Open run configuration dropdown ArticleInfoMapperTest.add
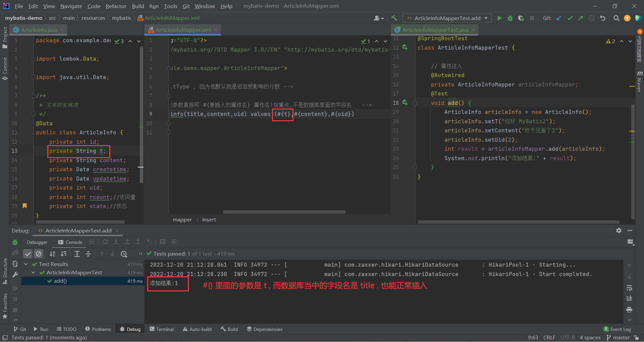 point(447,18)
